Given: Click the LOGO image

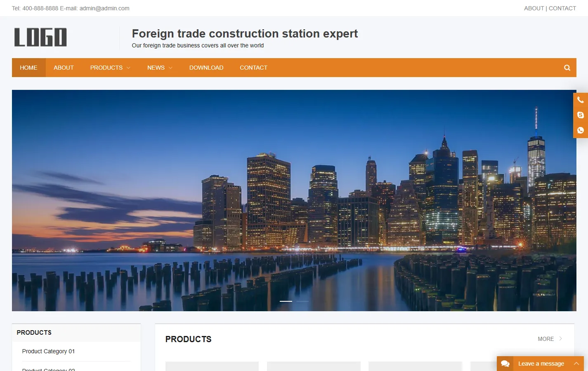Looking at the screenshot, I should [40, 37].
